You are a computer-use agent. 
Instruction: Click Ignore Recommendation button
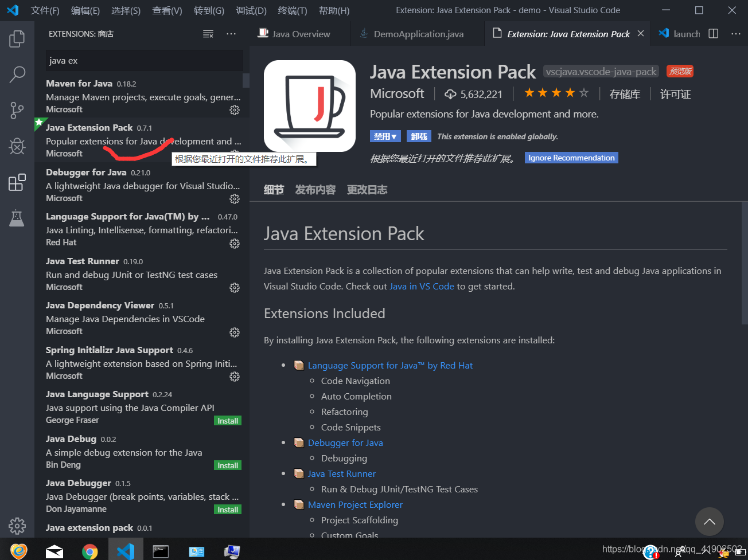click(571, 158)
